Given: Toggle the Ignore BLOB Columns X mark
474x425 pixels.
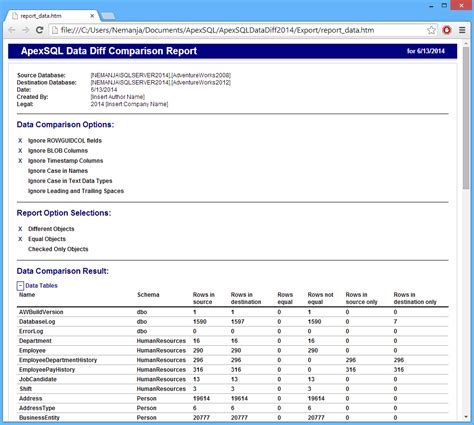Looking at the screenshot, I should [20, 151].
